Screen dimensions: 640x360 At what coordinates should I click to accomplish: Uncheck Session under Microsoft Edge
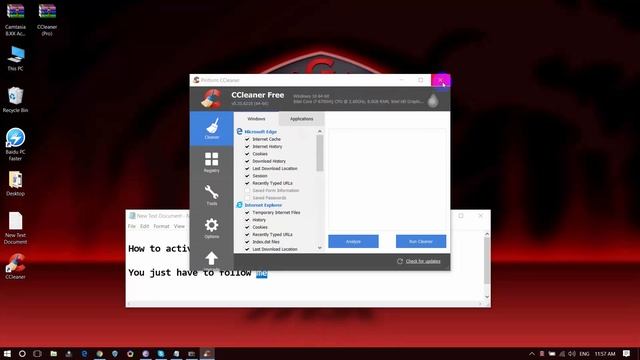click(247, 176)
